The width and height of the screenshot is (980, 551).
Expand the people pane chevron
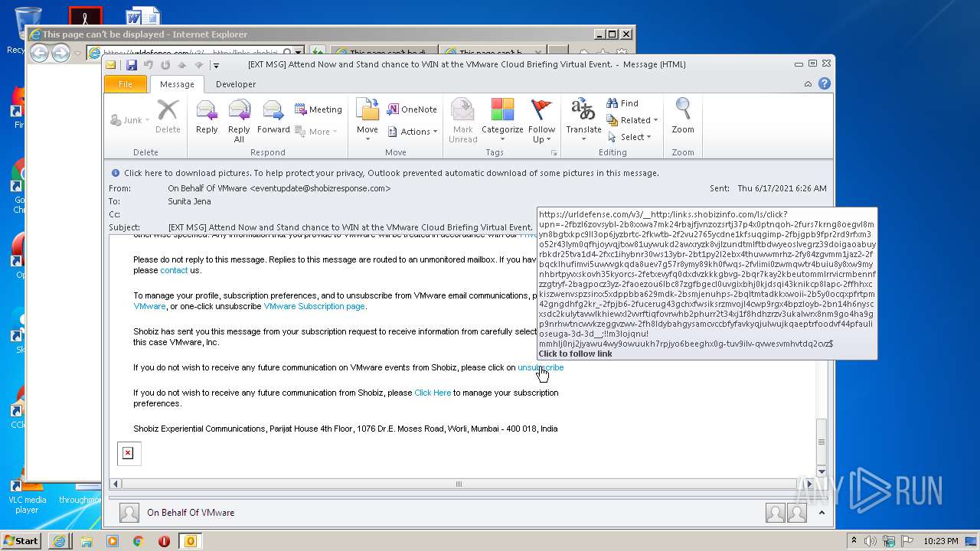pyautogui.click(x=822, y=513)
